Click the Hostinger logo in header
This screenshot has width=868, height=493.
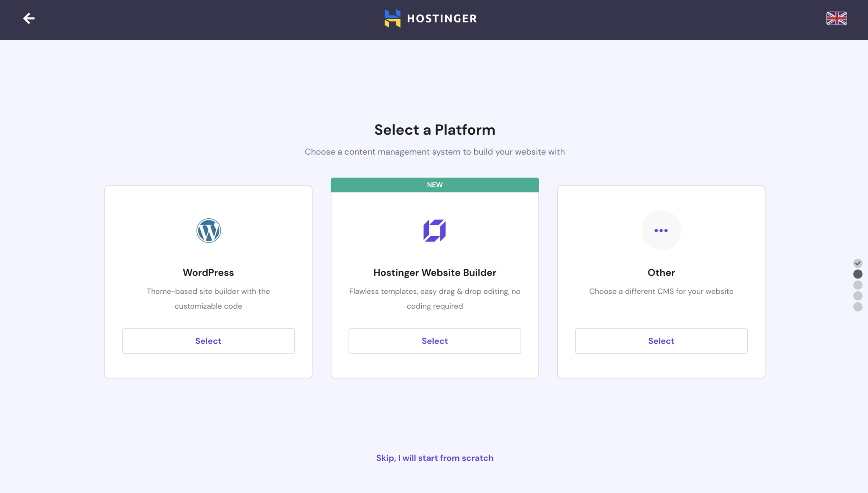tap(431, 18)
